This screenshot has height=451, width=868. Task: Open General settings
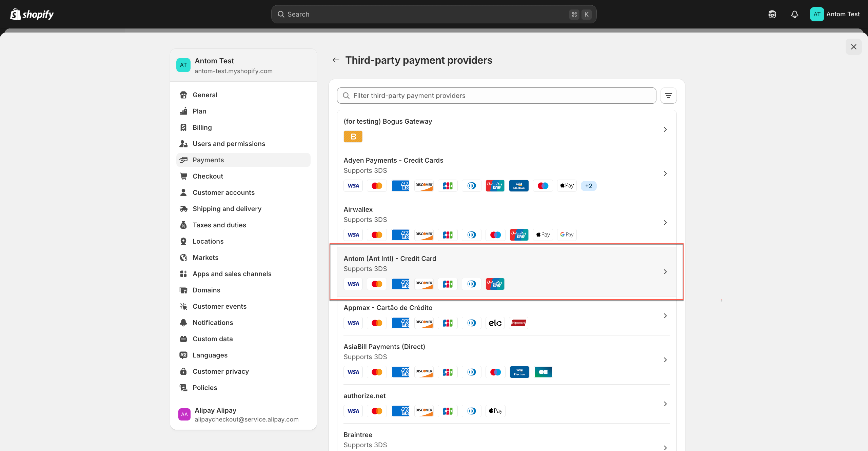[243, 95]
